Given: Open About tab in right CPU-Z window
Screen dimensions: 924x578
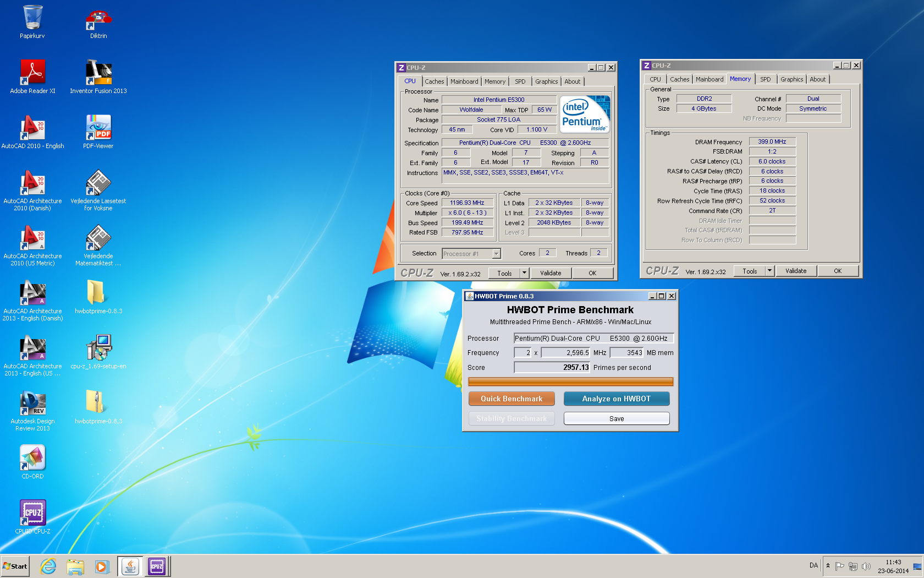Looking at the screenshot, I should tap(818, 79).
